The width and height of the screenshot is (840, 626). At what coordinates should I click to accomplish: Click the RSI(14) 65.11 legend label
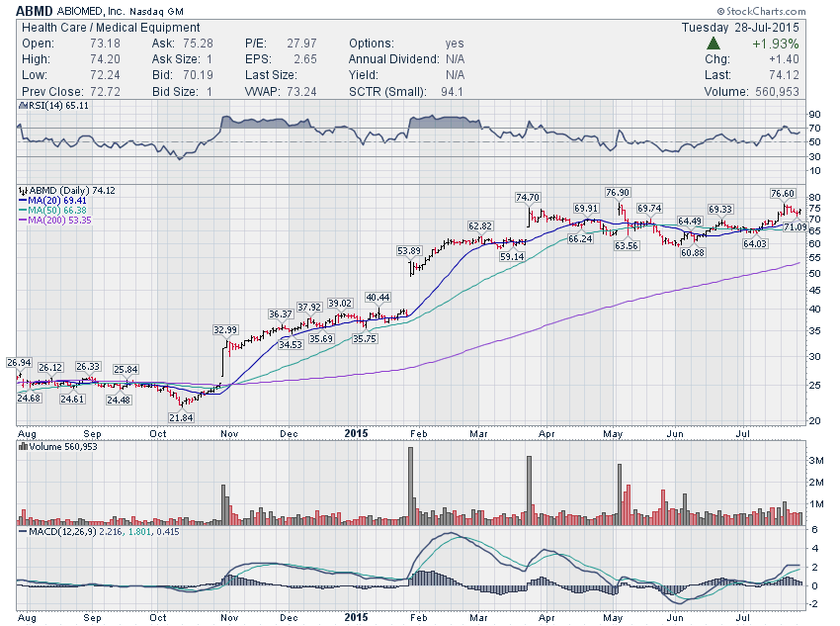click(x=58, y=106)
